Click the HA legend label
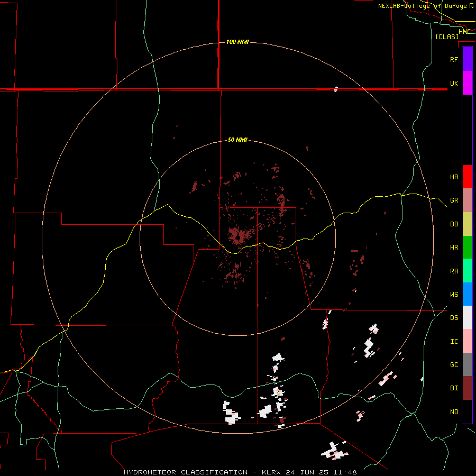The width and height of the screenshot is (476, 476). coord(454,177)
